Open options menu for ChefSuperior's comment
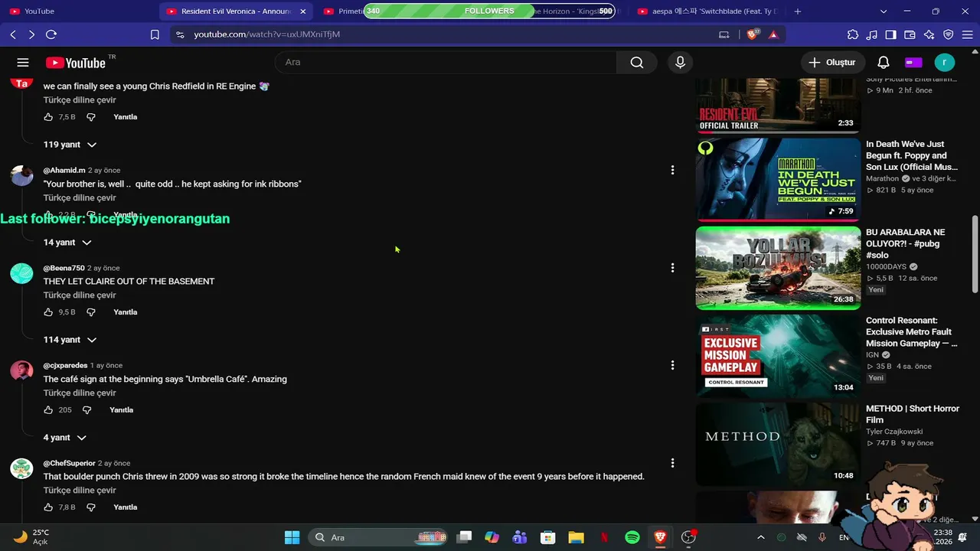 pos(672,463)
